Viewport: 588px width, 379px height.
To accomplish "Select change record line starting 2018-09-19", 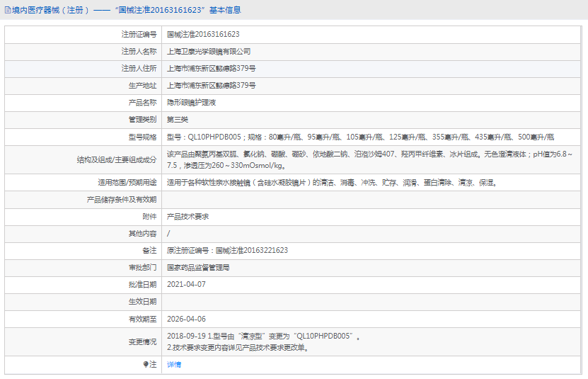I will [x=264, y=336].
